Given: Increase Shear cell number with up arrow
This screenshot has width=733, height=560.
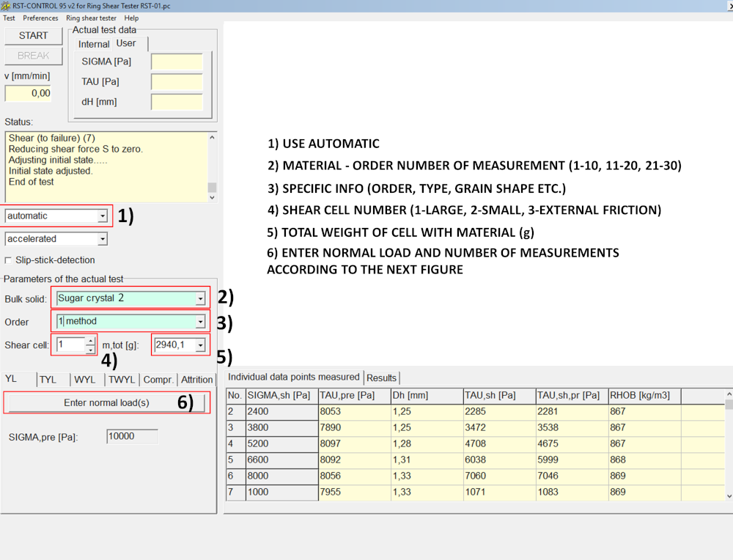Looking at the screenshot, I should [x=90, y=342].
